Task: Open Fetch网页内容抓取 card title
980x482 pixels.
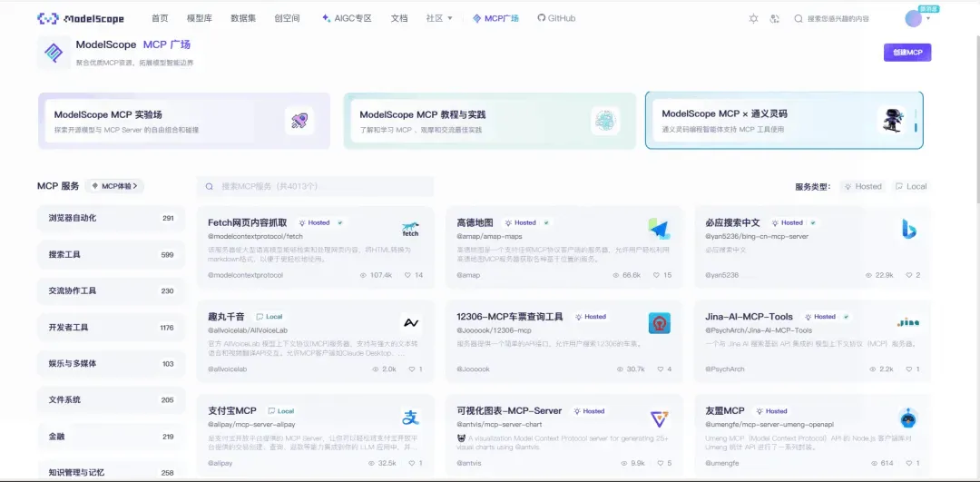Action: point(248,222)
